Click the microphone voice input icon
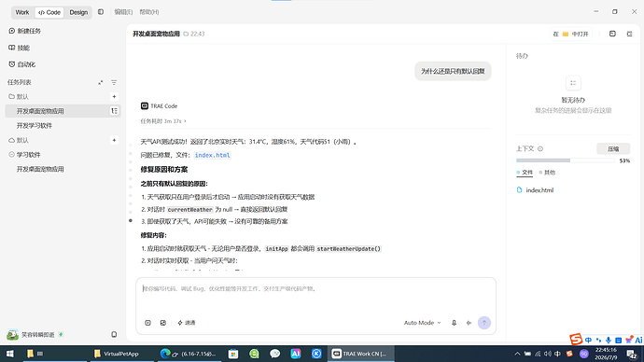The height and width of the screenshot is (362, 644). 454,323
